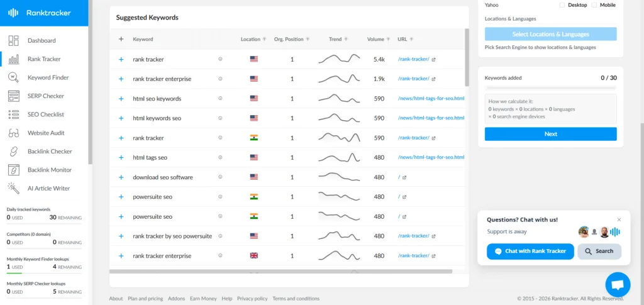Add 'download seo software' with plus icon
This screenshot has height=305, width=644.
click(x=121, y=177)
